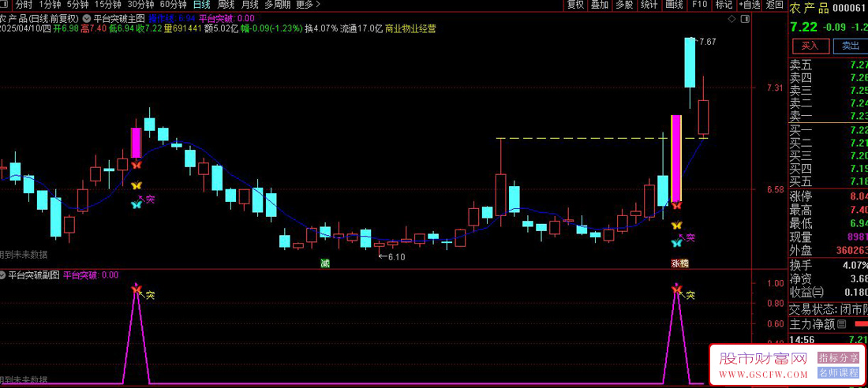
Task: Select the 1分钟 period tab
Action: [x=49, y=5]
